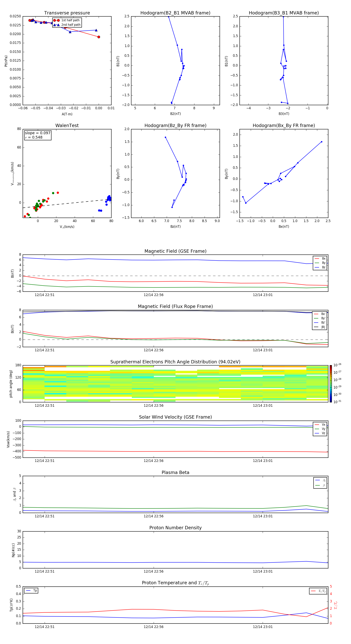Image resolution: width=351 pixels, height=644 pixels.
Task: Click the 'Plasma Beta' plot title
Action: pyautogui.click(x=175, y=472)
